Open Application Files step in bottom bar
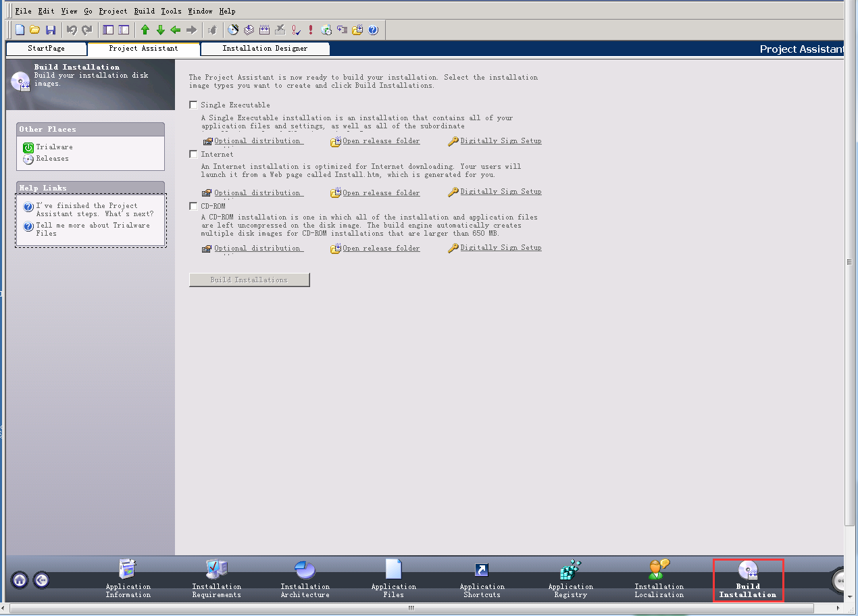Screen dimensions: 858x616 pyautogui.click(x=393, y=579)
